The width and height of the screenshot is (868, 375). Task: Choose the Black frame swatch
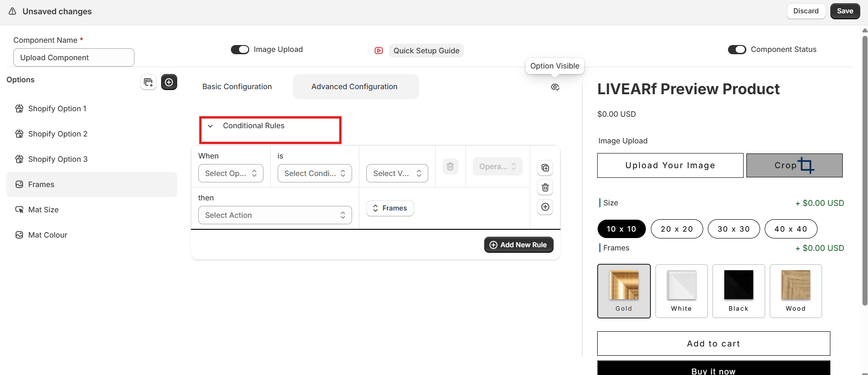[x=739, y=291]
